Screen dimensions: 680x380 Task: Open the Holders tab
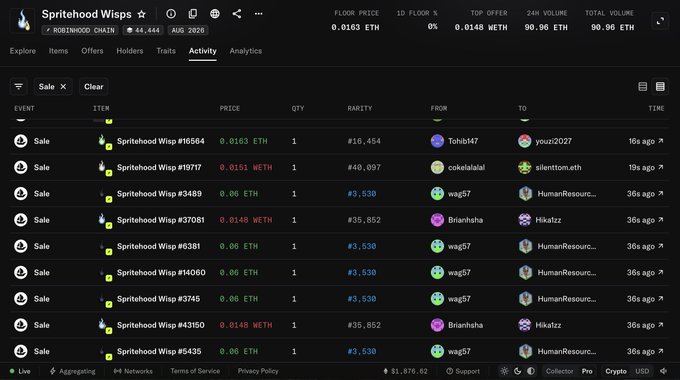click(130, 51)
